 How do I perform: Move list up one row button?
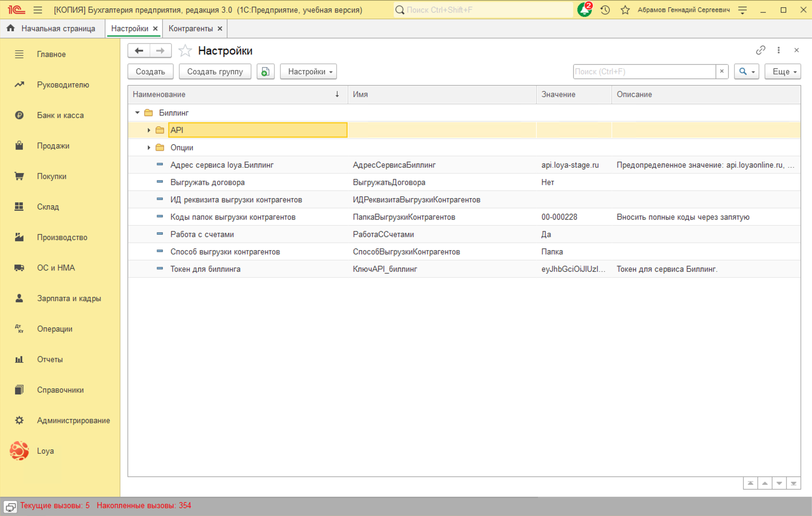click(x=765, y=483)
